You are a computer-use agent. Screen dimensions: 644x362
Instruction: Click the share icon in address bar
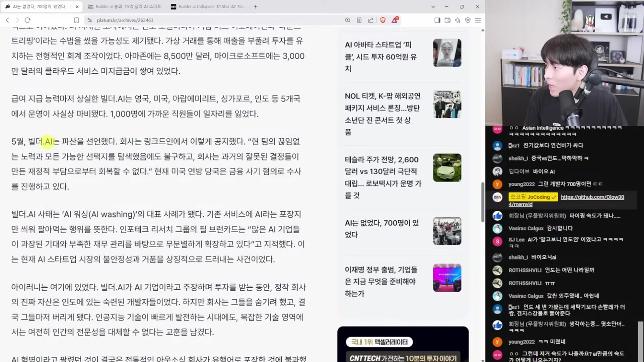tap(371, 20)
